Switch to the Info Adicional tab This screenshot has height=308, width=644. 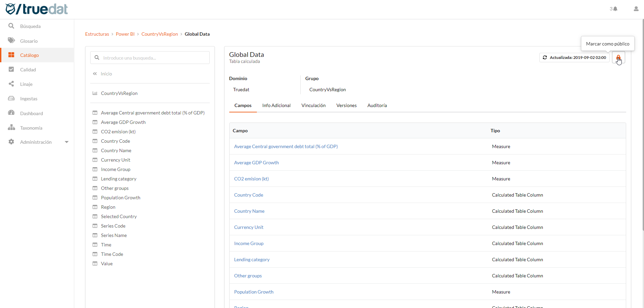pos(276,105)
